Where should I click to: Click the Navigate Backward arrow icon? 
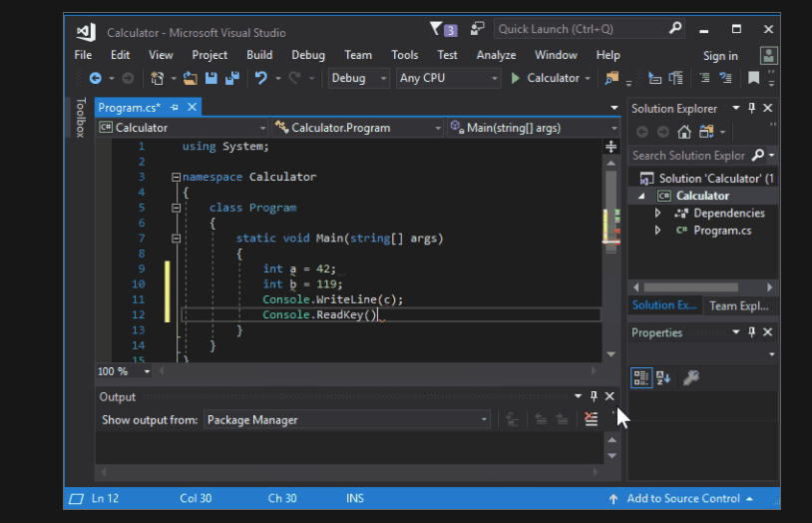[96, 78]
